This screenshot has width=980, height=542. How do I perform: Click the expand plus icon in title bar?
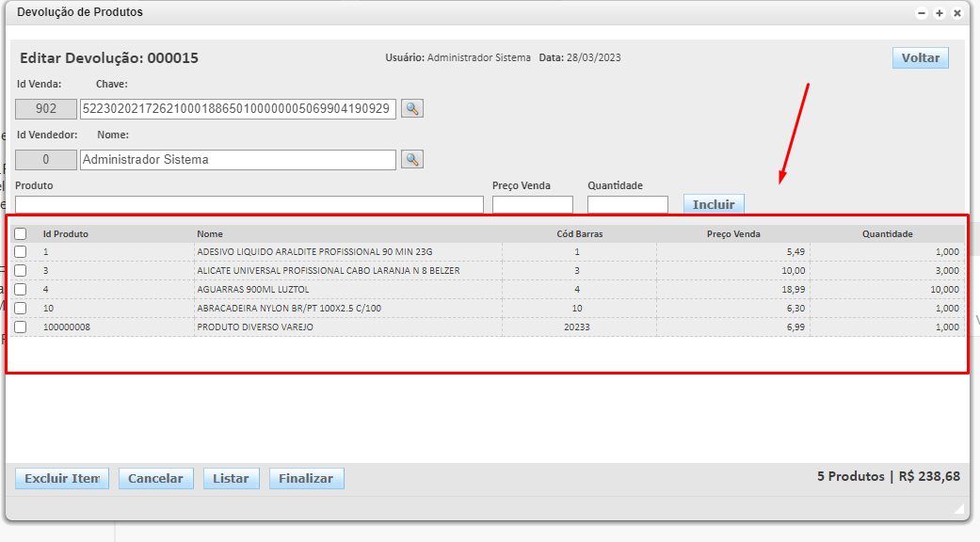[940, 13]
